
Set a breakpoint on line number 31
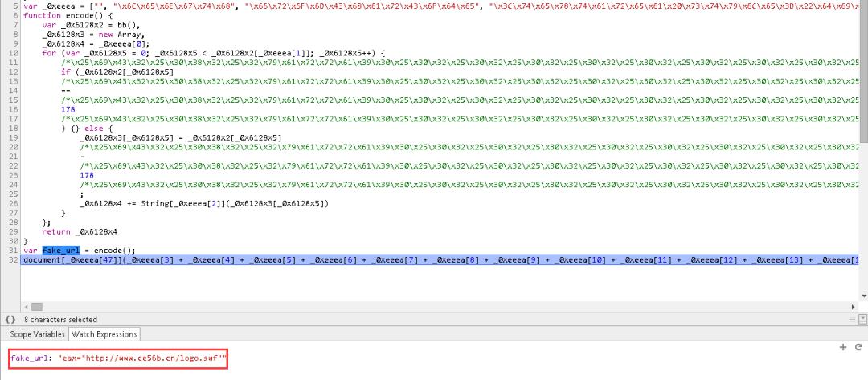[x=14, y=251]
